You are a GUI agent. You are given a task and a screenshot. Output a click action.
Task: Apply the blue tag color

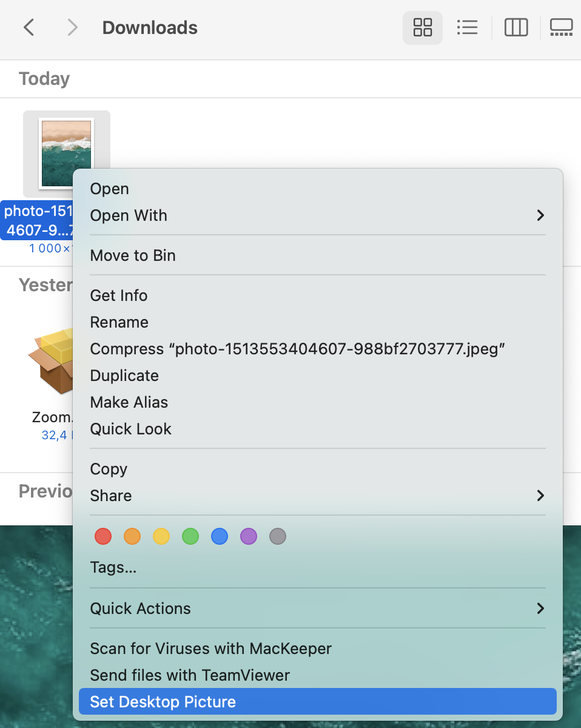(x=220, y=536)
